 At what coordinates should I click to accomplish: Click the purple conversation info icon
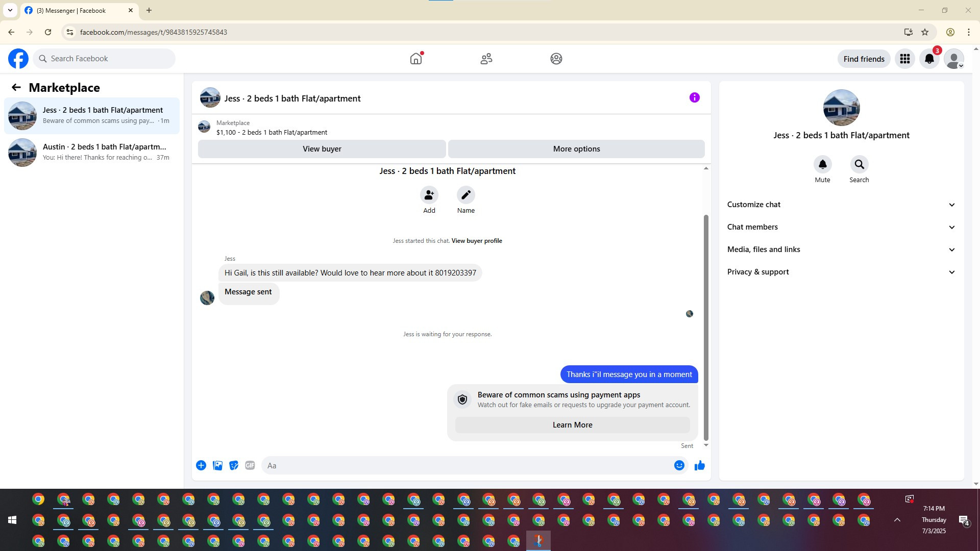(694, 97)
